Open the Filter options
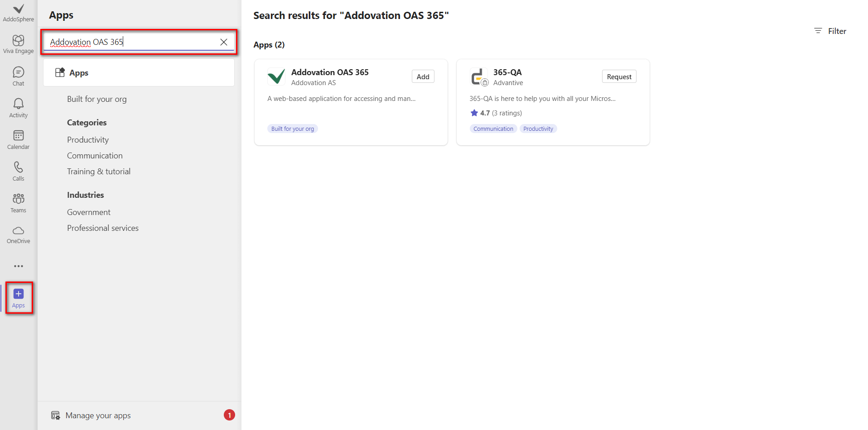Screen dimensions: 868x430 [x=830, y=31]
